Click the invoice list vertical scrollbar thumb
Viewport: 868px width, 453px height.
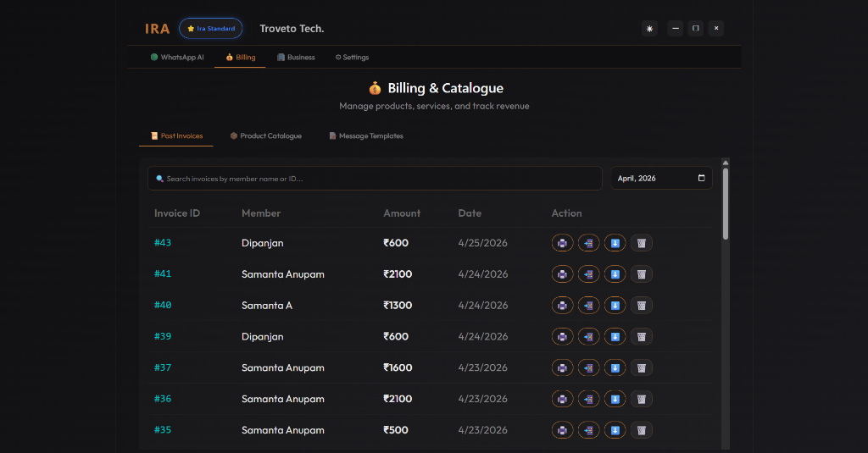coord(726,203)
